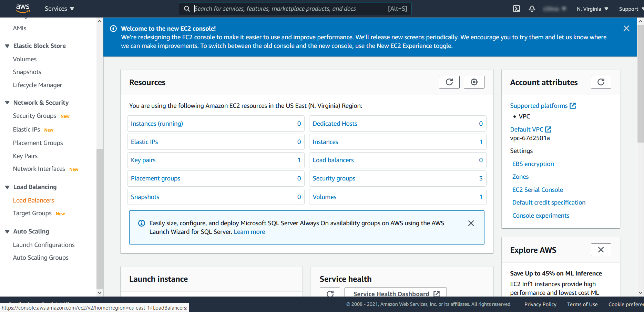Open the Dedicated Hosts resource card
This screenshot has height=312, width=644.
398,123
